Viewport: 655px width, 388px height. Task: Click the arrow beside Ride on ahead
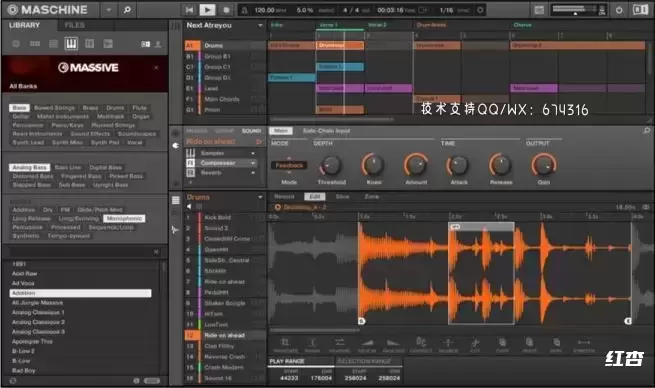click(259, 142)
